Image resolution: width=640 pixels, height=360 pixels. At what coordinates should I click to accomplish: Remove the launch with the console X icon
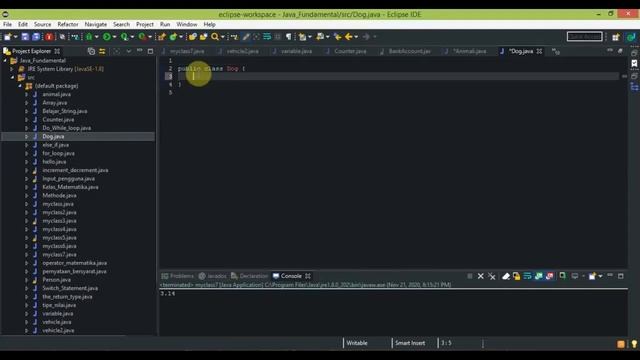tap(481, 276)
